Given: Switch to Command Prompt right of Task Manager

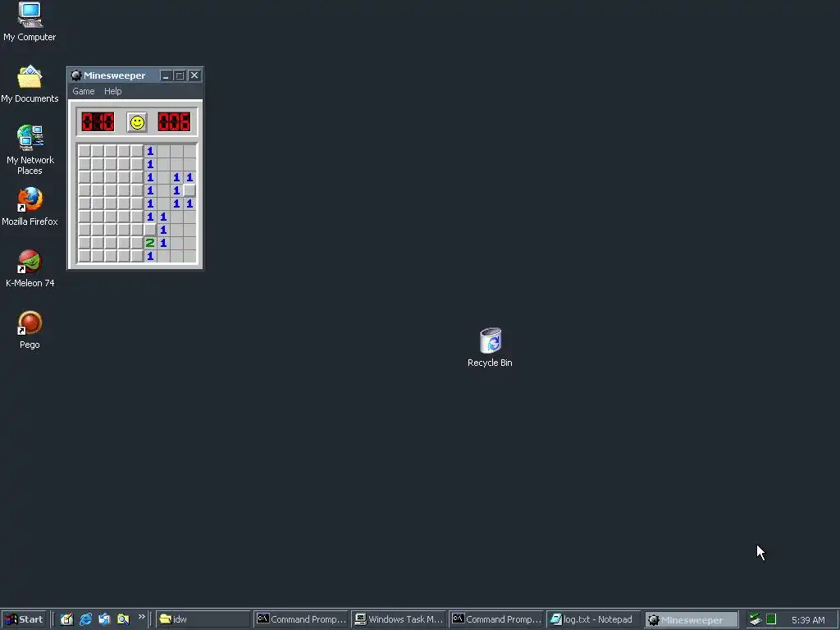Looking at the screenshot, I should 496,619.
